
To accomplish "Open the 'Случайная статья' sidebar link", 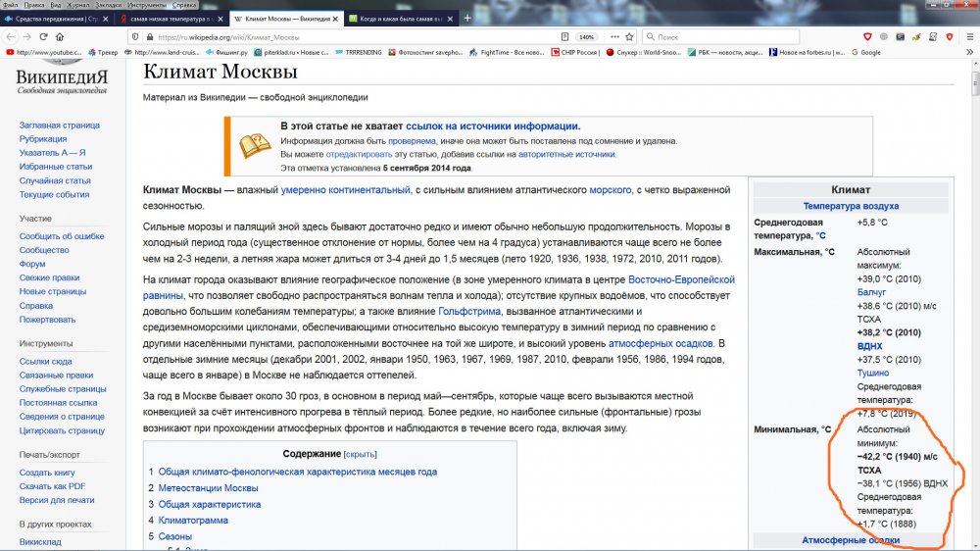I will pos(55,180).
